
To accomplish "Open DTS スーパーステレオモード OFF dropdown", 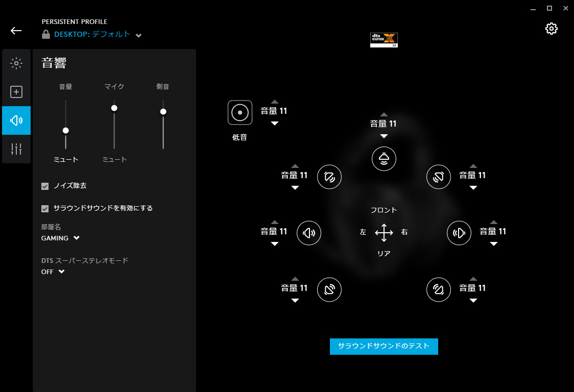I will [x=53, y=272].
